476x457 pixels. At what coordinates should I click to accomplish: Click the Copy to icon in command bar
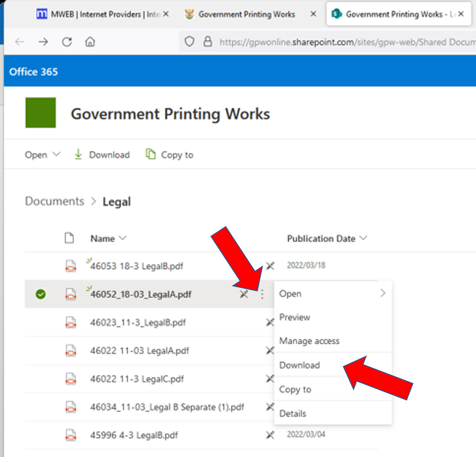(150, 154)
